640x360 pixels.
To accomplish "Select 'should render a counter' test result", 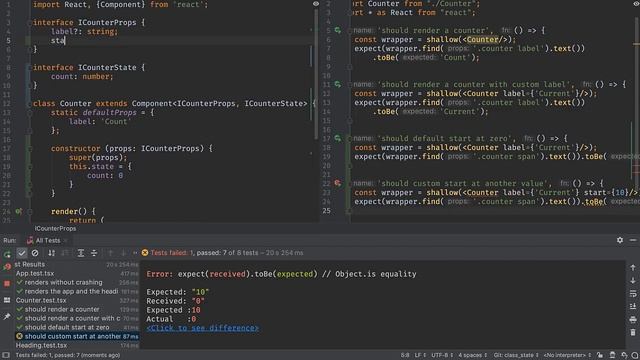I will click(x=62, y=309).
